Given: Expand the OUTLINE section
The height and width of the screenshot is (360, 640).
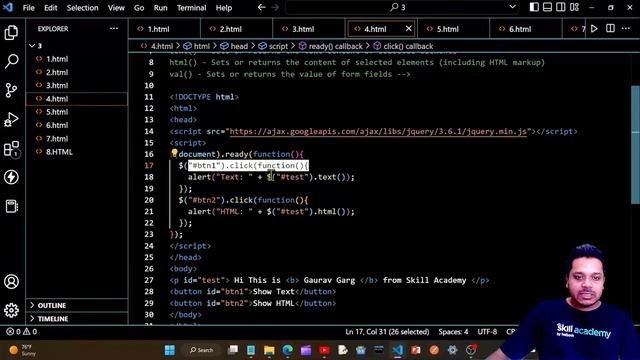Looking at the screenshot, I should point(77,305).
